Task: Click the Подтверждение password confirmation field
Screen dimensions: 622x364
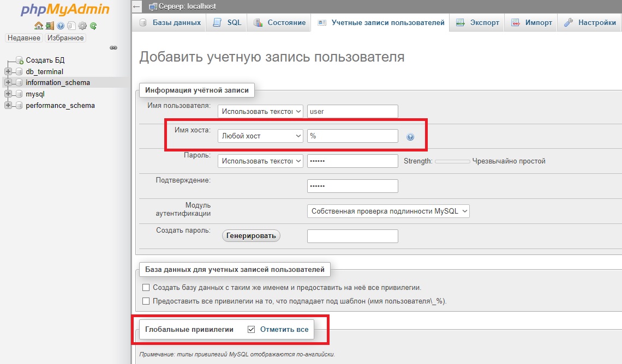Action: point(352,186)
